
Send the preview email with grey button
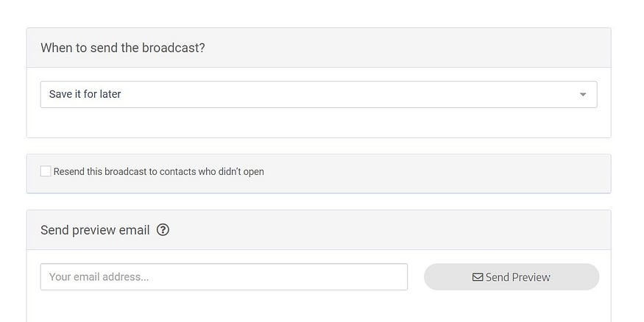click(512, 277)
